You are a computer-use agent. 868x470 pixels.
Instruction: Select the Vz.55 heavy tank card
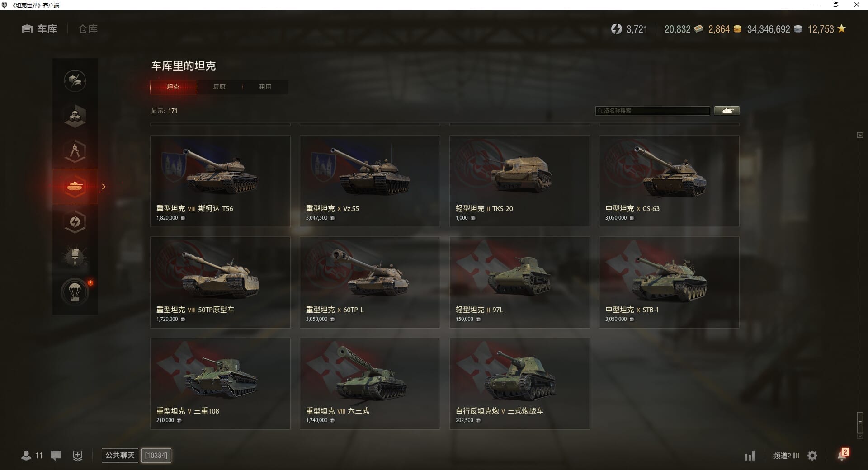370,181
